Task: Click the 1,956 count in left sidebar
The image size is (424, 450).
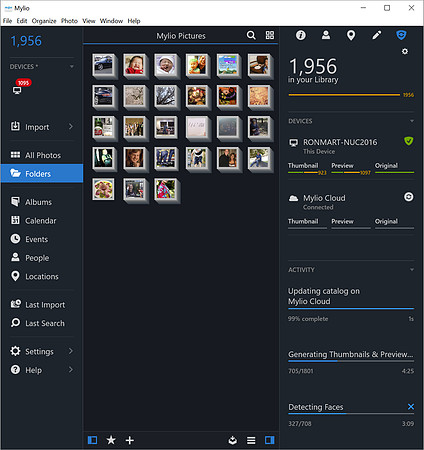Action: tap(26, 41)
